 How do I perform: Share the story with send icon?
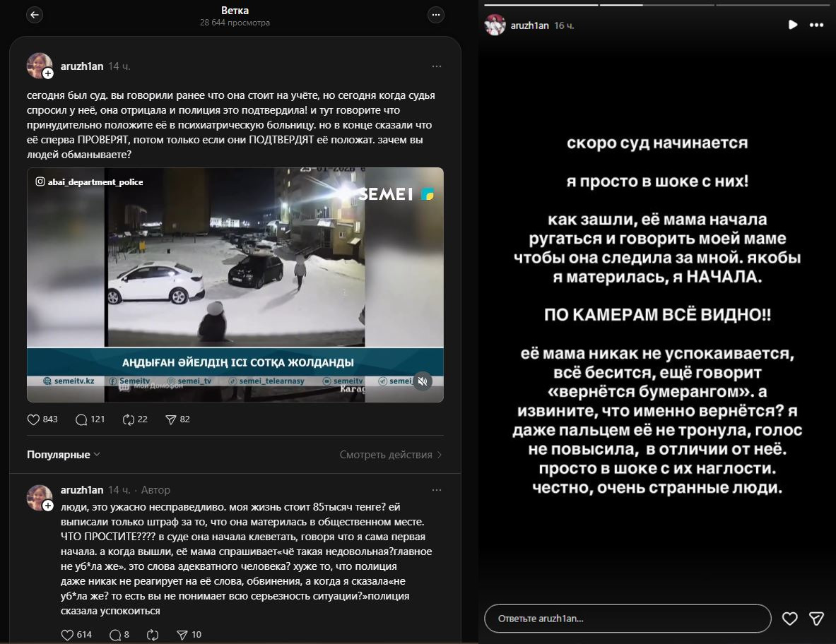(816, 619)
